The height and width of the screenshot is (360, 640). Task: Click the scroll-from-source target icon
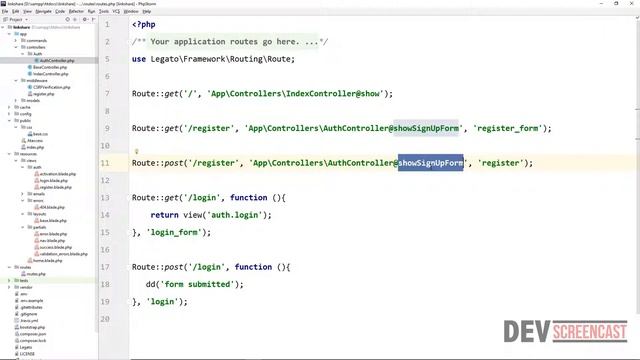tap(67, 19)
